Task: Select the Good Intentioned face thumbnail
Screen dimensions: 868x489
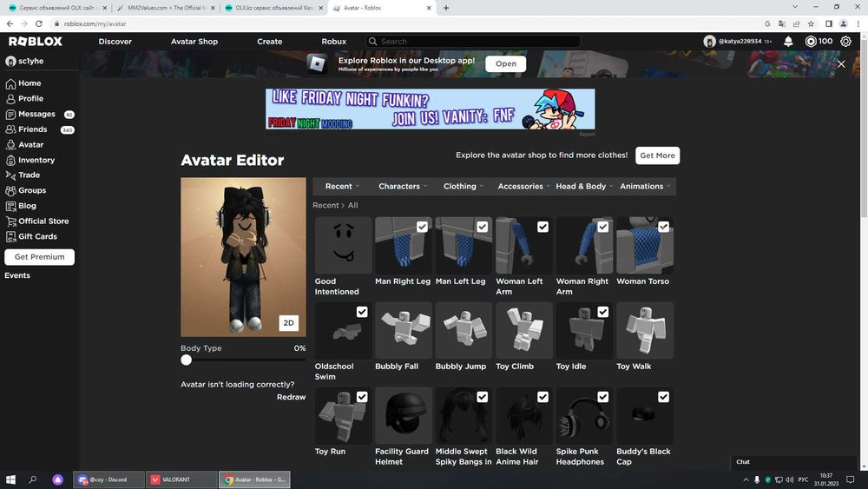Action: (343, 245)
